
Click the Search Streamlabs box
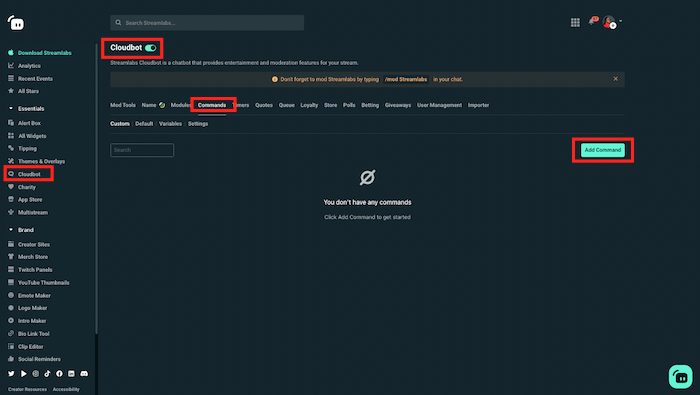pyautogui.click(x=207, y=23)
